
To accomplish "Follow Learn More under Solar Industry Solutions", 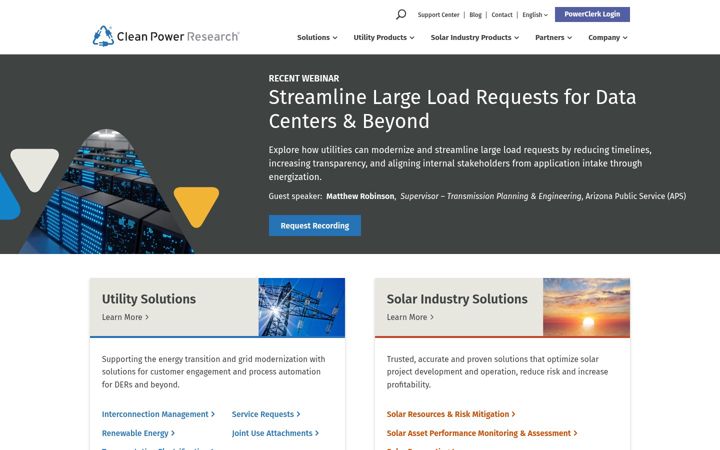I will [x=410, y=317].
